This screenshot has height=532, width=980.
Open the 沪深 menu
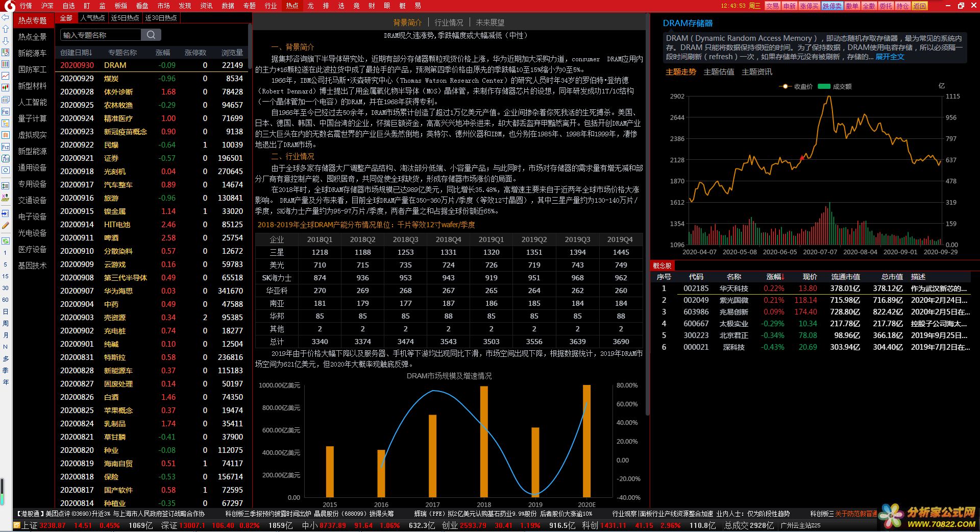pyautogui.click(x=47, y=6)
